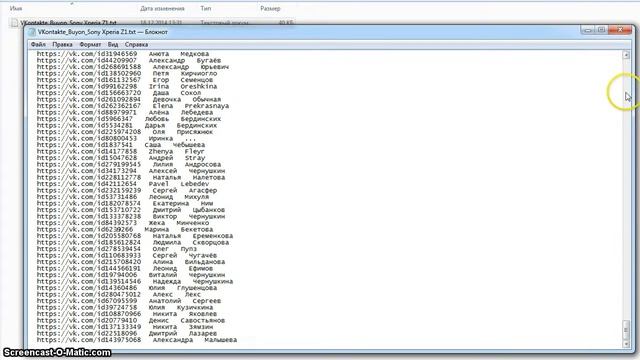Click the name Егор Семенцов
Screen dimensions: 640x360
pyautogui.click(x=183, y=80)
